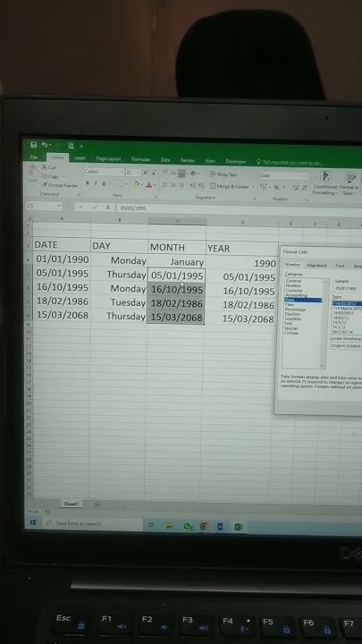Open the Calibri font name dropdown
The image size is (362, 644).
(x=122, y=172)
